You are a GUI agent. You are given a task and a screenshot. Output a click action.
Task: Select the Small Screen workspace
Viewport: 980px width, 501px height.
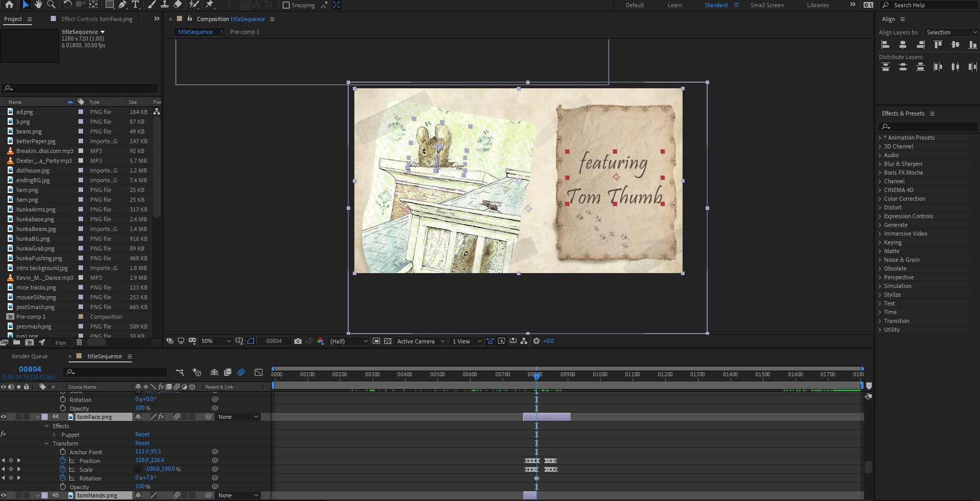767,5
